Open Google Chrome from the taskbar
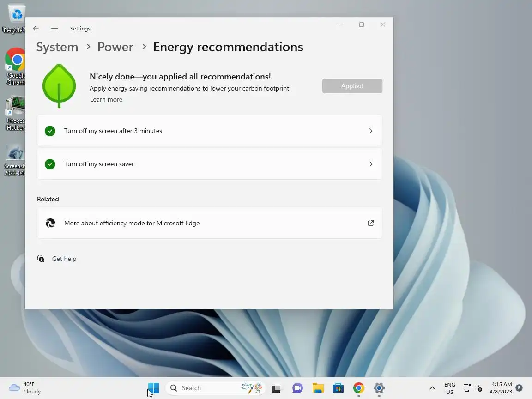 pos(359,388)
